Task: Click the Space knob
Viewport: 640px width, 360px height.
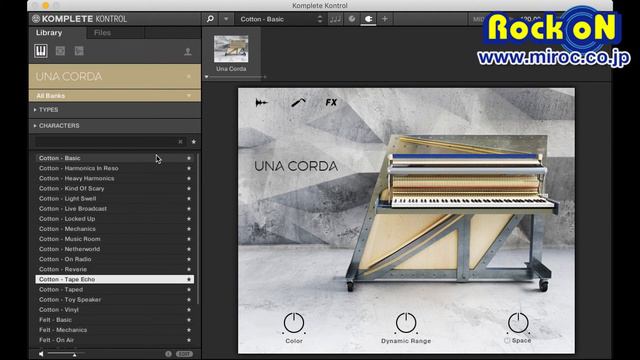Action: coord(518,323)
